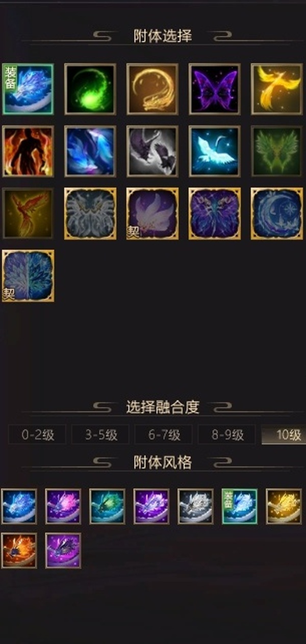Apply the golden dragon style swatch
306x644 pixels.
[x=284, y=506]
